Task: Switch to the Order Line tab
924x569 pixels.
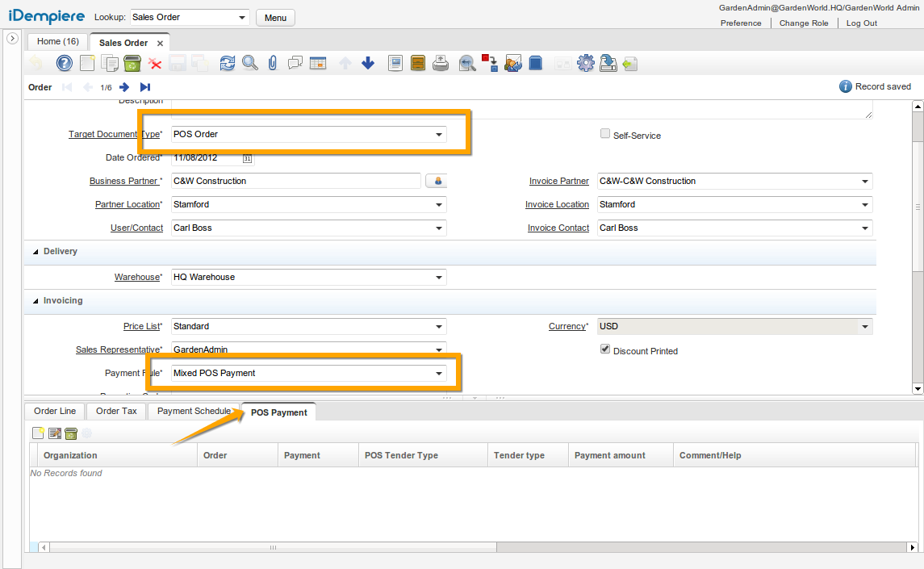Action: (55, 412)
